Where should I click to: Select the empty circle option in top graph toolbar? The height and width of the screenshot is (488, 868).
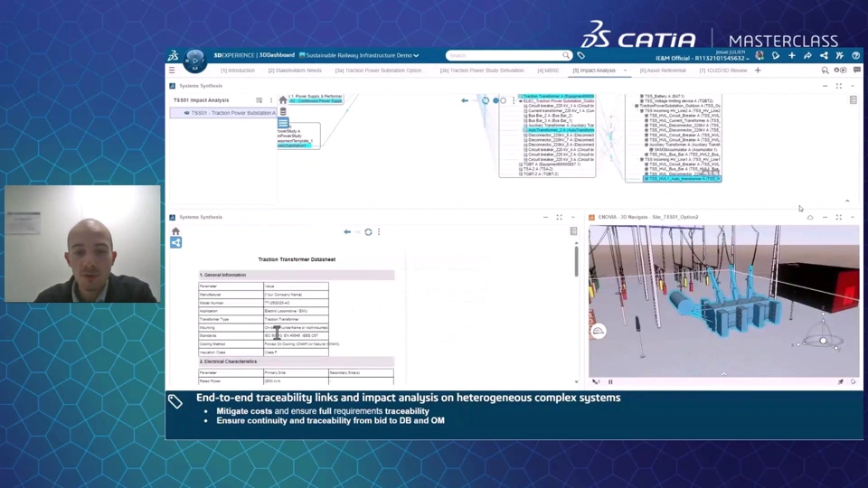point(504,100)
